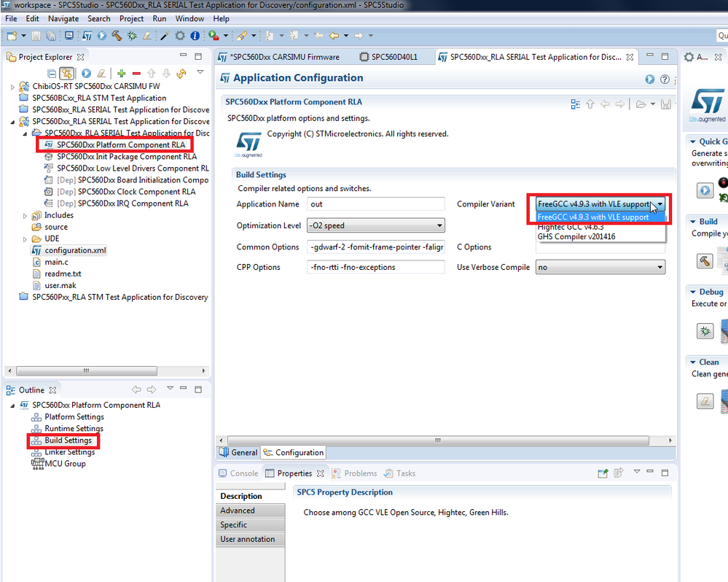This screenshot has width=728, height=582.
Task: Click the New wizard icon in main toolbar
Action: tap(12, 36)
